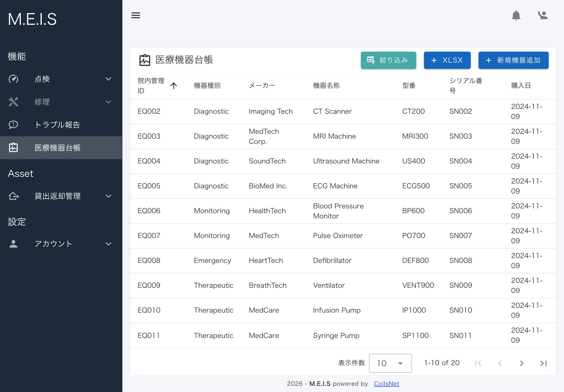Open the notifications bell icon
This screenshot has width=564, height=392.
(x=516, y=16)
